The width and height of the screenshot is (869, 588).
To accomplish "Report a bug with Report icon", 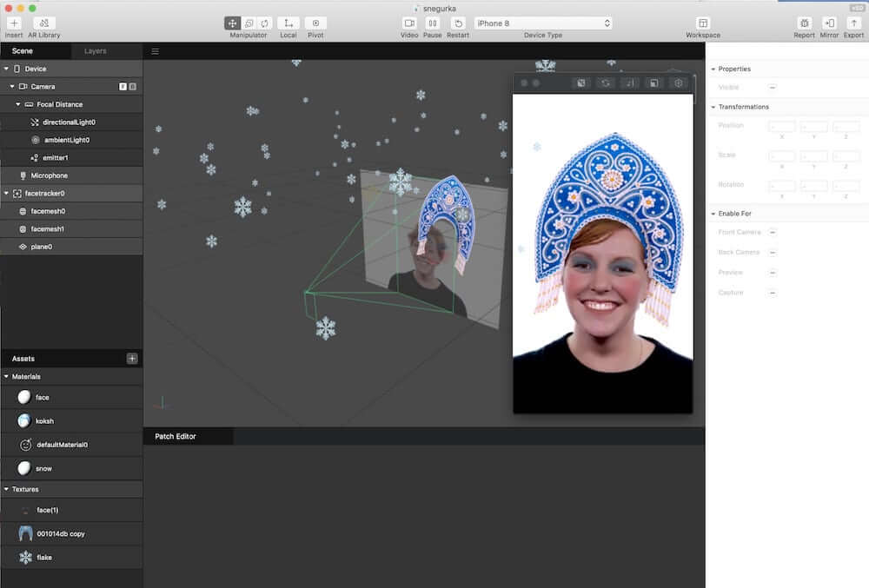I will (x=804, y=23).
